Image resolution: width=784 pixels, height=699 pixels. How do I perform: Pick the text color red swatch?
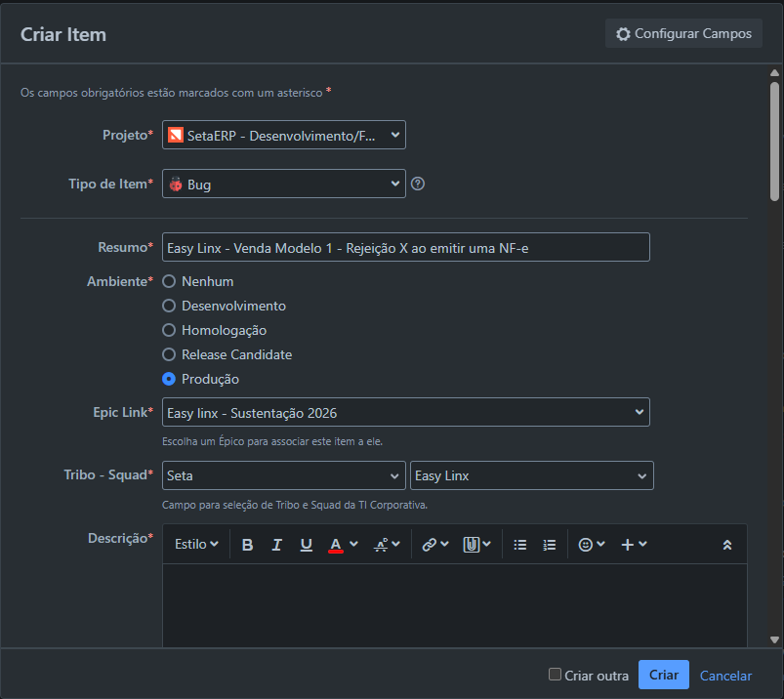coord(336,545)
